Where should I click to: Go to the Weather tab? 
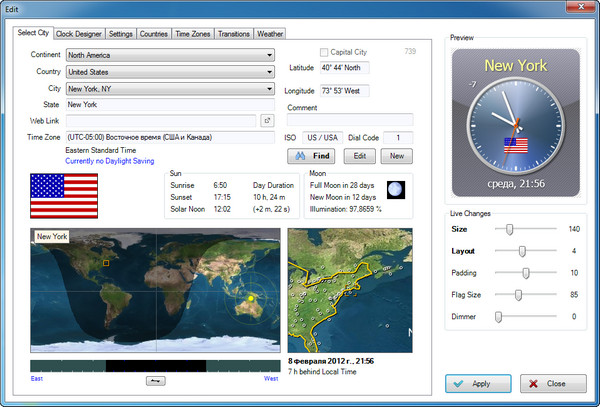[270, 33]
